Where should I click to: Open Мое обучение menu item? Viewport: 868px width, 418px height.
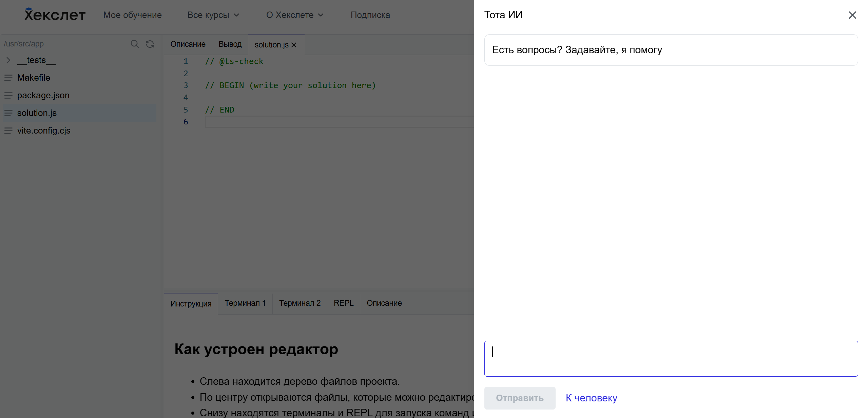pyautogui.click(x=132, y=15)
